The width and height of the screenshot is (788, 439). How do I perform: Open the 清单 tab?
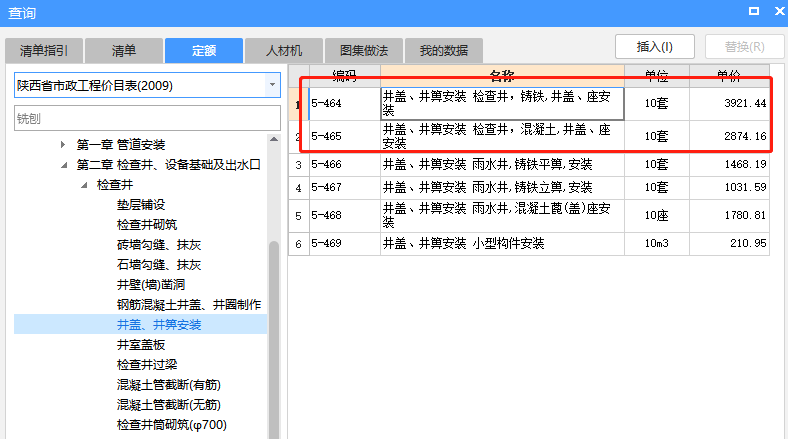[x=124, y=51]
